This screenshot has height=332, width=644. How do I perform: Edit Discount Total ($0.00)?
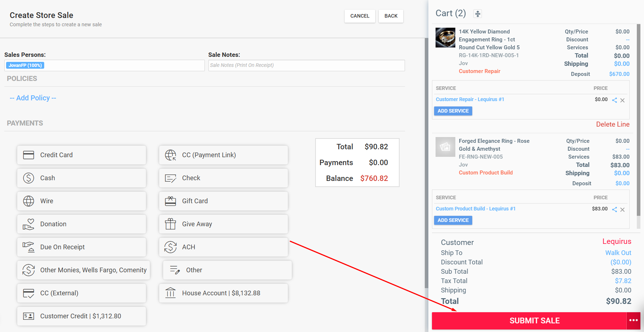621,262
